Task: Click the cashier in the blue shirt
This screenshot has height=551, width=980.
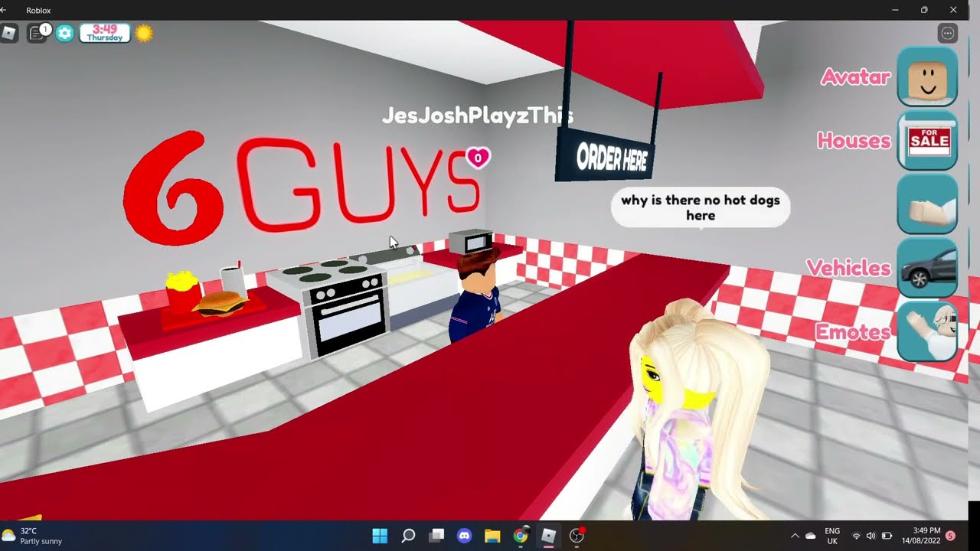Action: point(475,297)
